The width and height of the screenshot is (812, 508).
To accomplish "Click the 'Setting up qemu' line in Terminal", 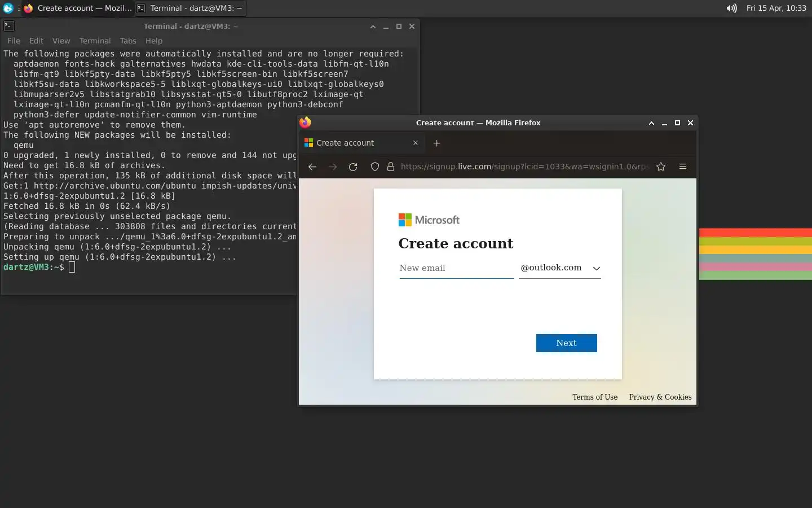I will tap(120, 257).
